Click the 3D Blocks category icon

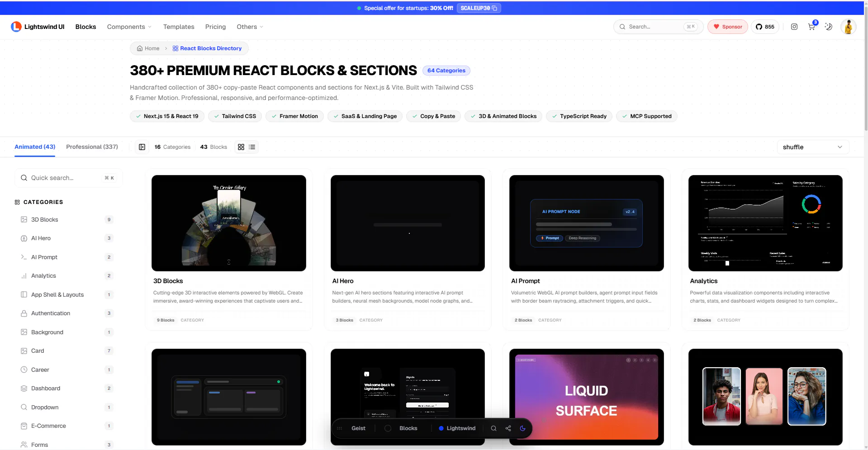[24, 219]
